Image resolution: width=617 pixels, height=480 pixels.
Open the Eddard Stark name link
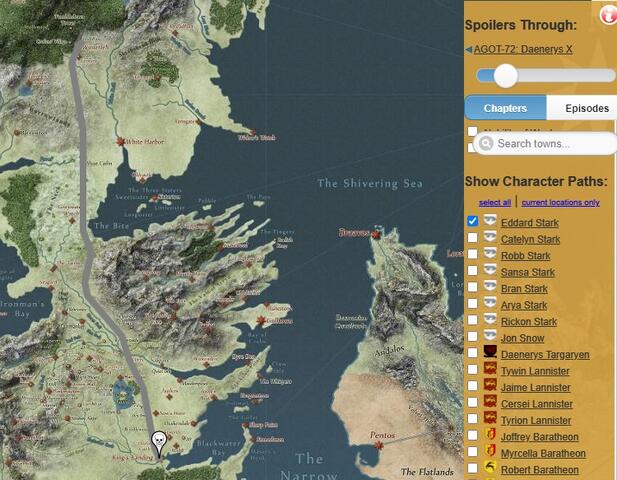pyautogui.click(x=530, y=223)
